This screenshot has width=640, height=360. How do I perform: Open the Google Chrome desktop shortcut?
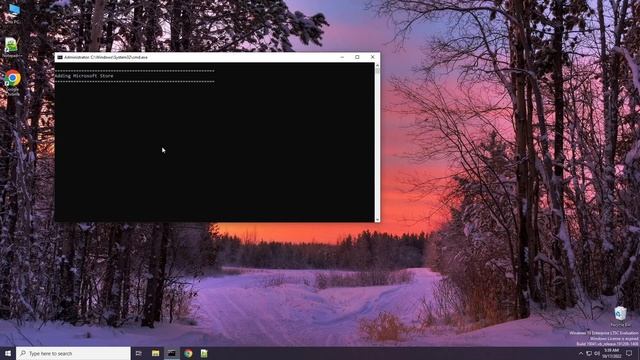point(12,82)
